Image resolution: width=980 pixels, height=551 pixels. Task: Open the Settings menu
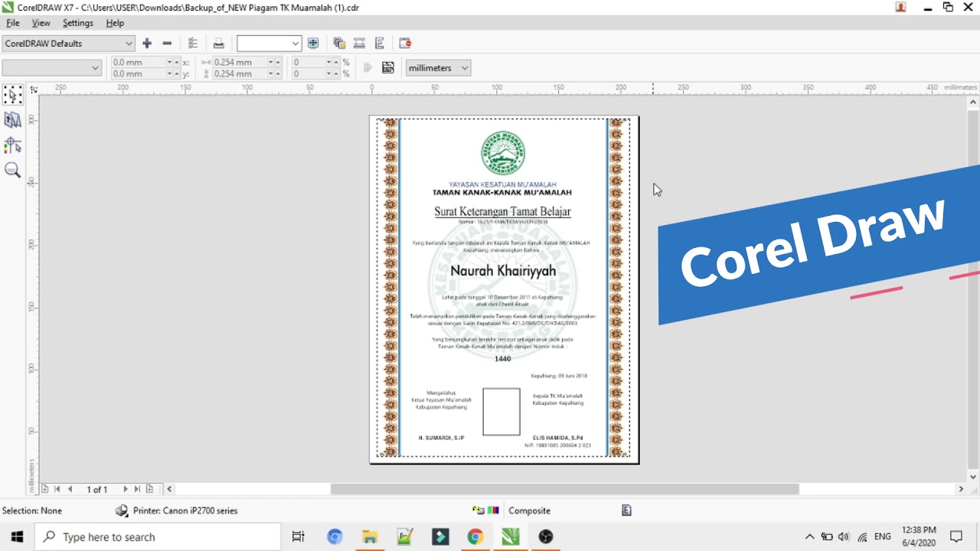pyautogui.click(x=78, y=23)
